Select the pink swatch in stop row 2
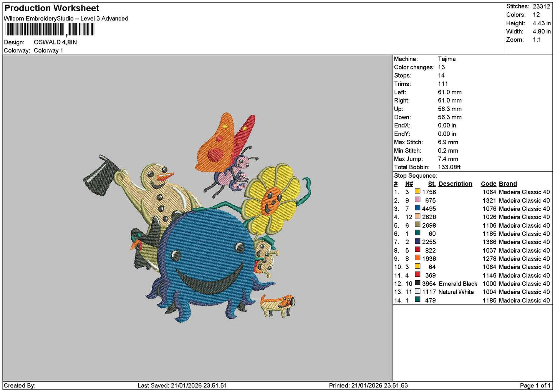 417,200
